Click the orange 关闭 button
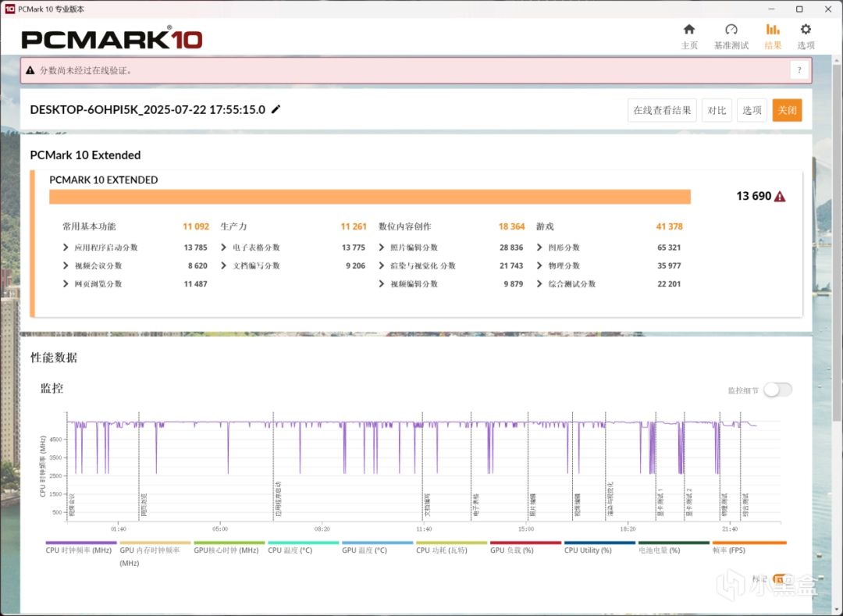 tap(787, 110)
